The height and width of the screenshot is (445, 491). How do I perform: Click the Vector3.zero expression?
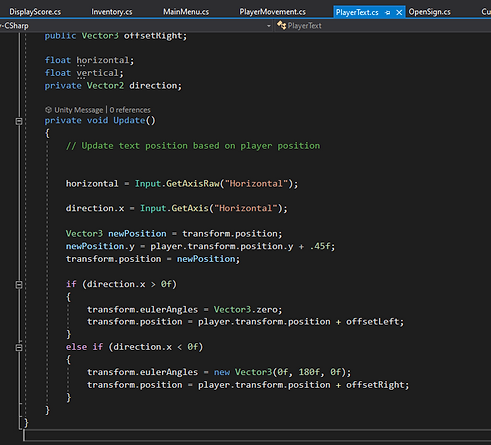pyautogui.click(x=245, y=310)
